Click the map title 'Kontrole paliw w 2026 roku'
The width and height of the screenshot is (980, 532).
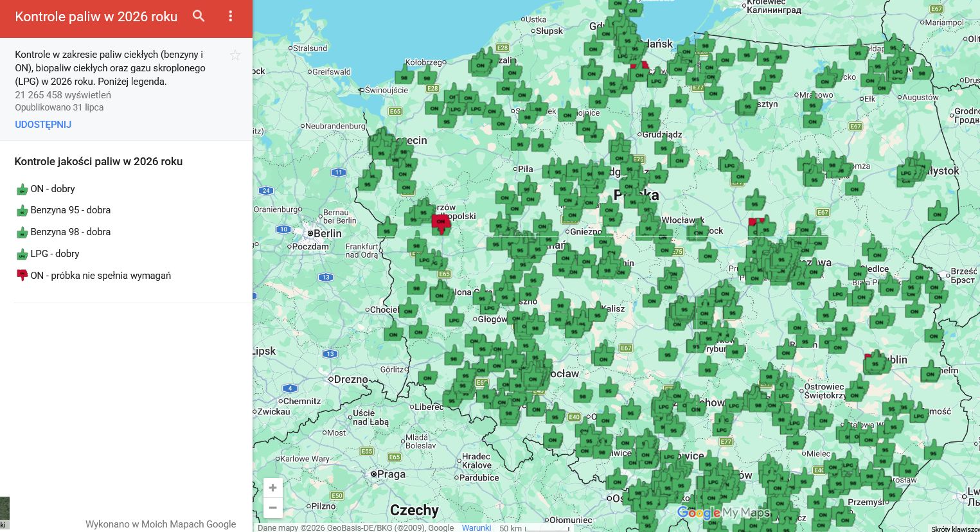[x=96, y=17]
